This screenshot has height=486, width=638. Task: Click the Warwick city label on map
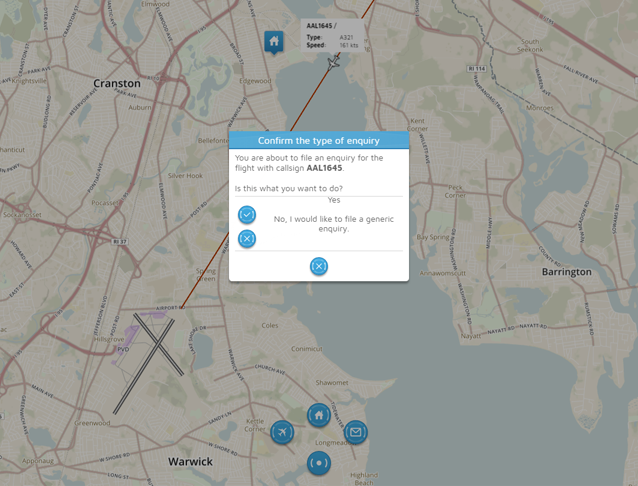(190, 462)
